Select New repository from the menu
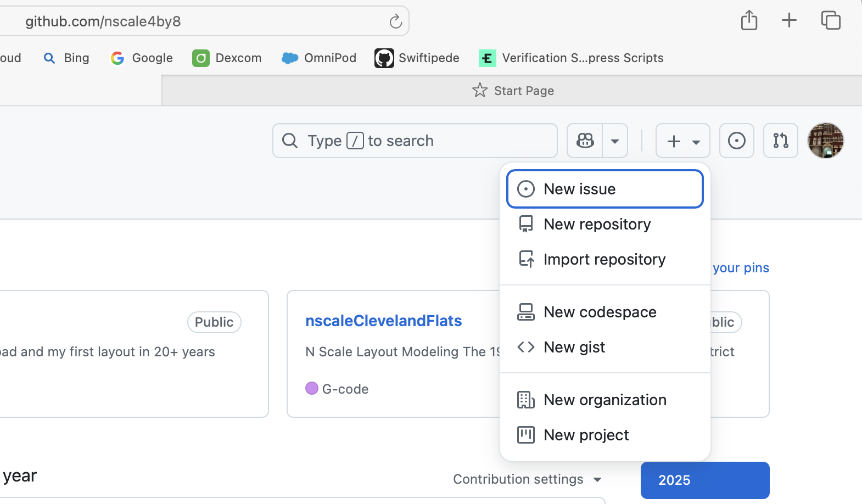 605,224
